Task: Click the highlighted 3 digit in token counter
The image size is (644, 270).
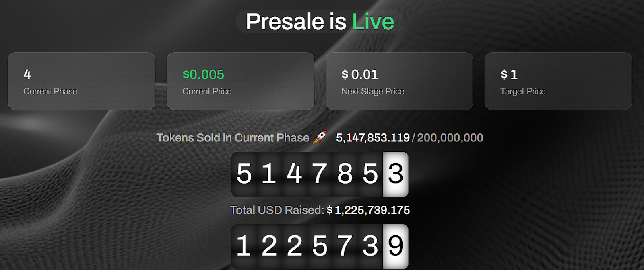Action: tap(395, 174)
